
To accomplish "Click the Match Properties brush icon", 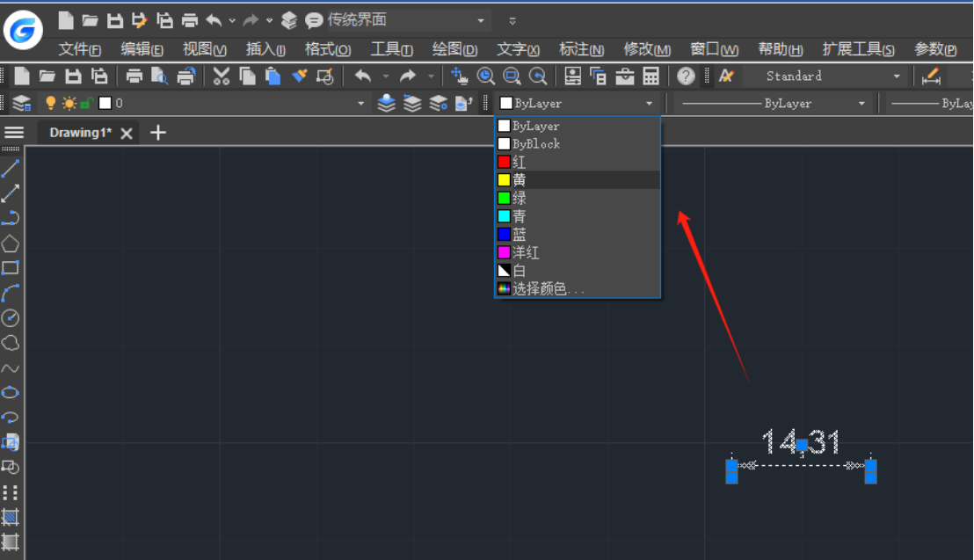I will [300, 76].
